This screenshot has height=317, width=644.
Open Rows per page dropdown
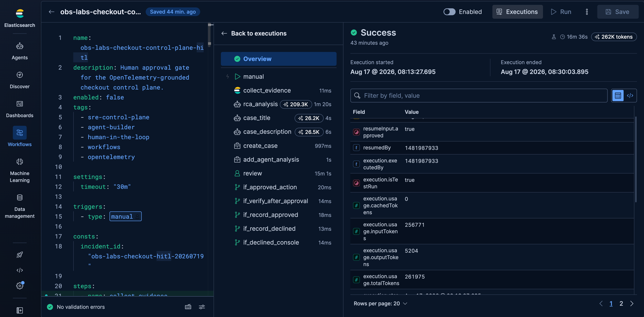tap(380, 304)
